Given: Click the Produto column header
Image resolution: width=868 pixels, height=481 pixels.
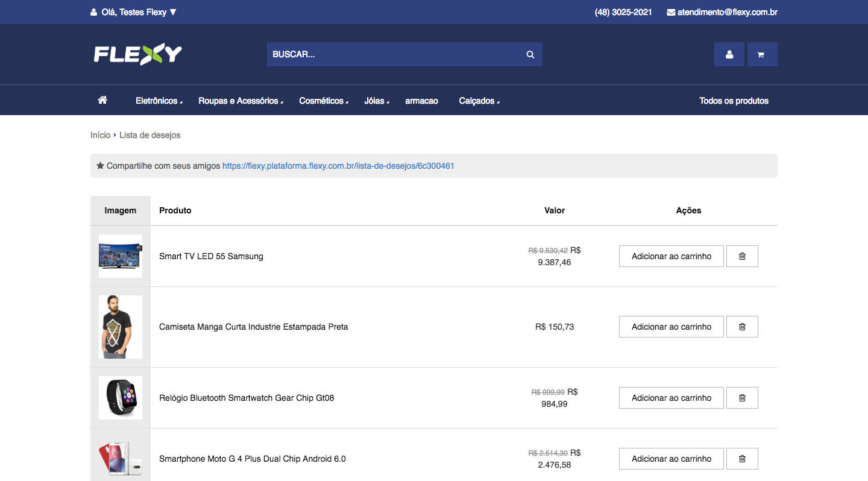Looking at the screenshot, I should click(x=175, y=210).
